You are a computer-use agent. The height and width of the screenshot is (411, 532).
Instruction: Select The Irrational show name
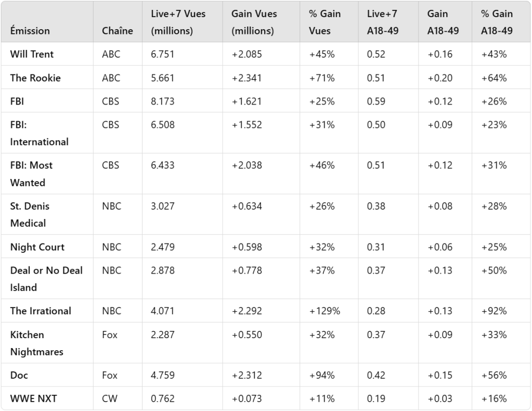[x=41, y=311]
